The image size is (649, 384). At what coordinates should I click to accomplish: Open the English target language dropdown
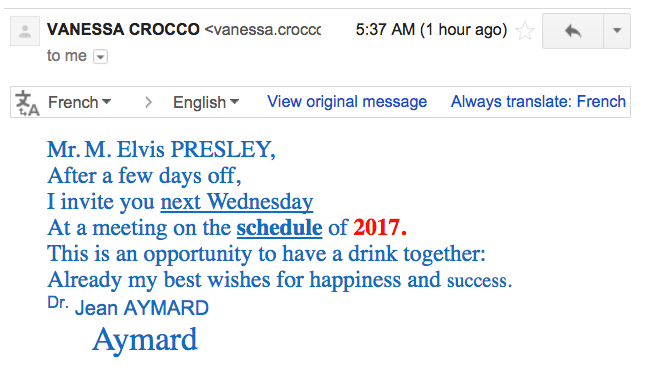tap(206, 102)
